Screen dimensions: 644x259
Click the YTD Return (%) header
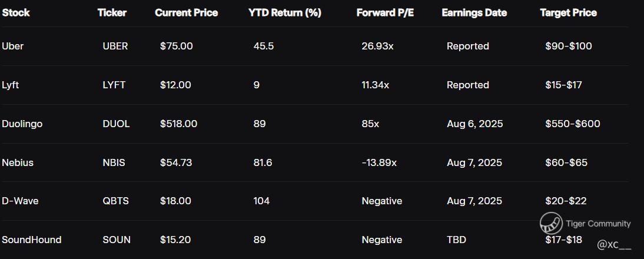point(285,12)
